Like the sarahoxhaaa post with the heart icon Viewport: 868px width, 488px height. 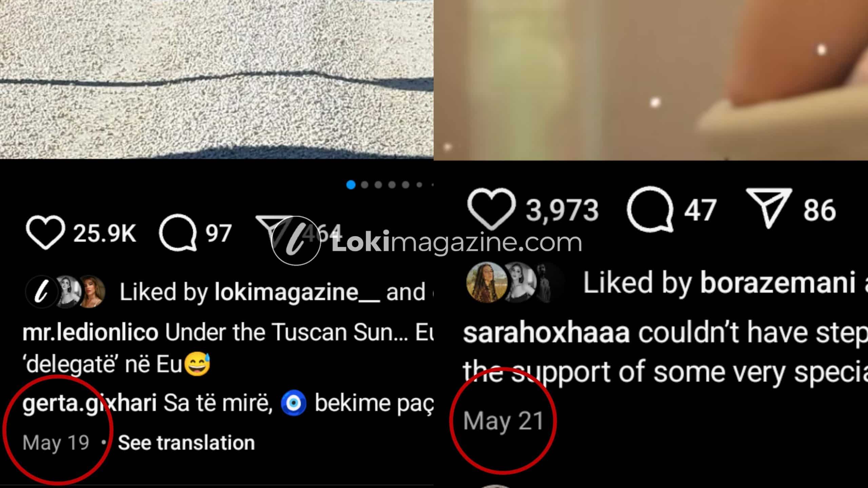tap(491, 208)
